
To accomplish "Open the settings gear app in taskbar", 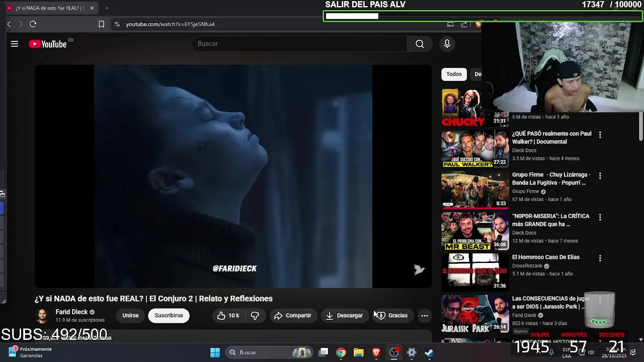I will point(412,352).
